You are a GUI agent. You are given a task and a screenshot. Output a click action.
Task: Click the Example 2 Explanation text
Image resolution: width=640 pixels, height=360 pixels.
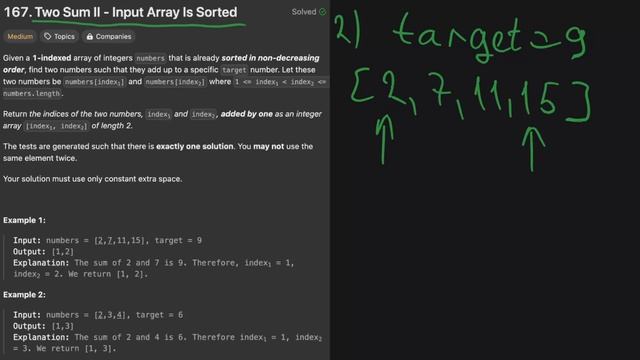coord(167,343)
